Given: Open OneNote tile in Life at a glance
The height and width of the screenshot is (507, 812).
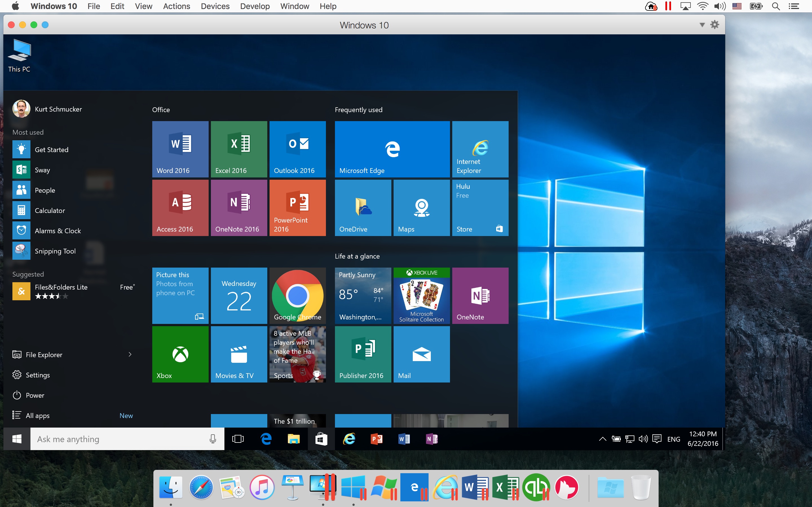Looking at the screenshot, I should point(479,294).
